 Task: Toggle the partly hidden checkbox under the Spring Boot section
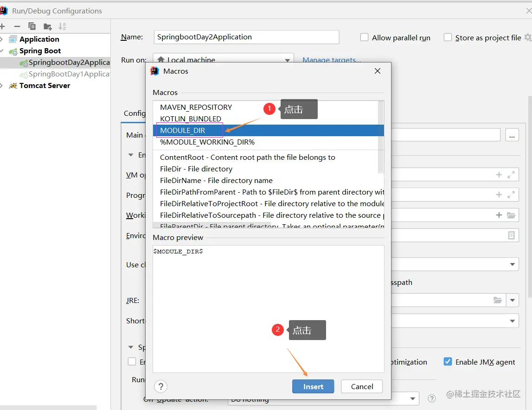132,361
